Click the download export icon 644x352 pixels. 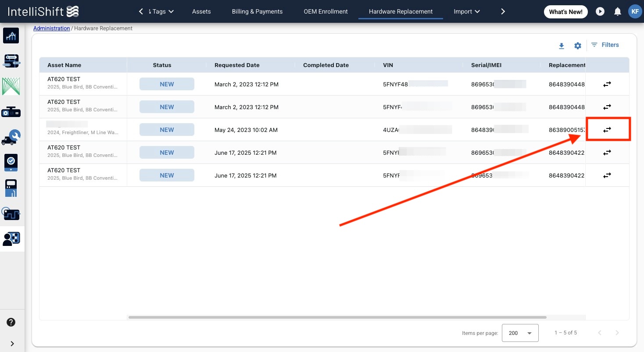562,46
